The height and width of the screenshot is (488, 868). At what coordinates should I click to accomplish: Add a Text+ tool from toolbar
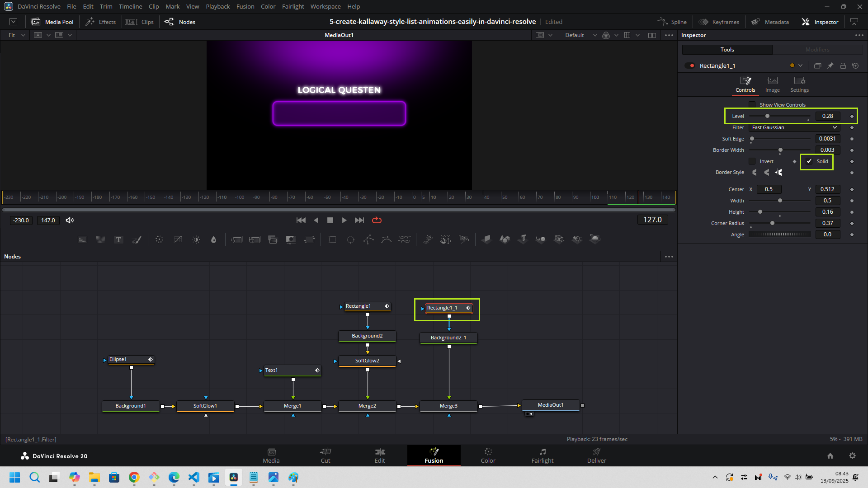click(x=118, y=239)
